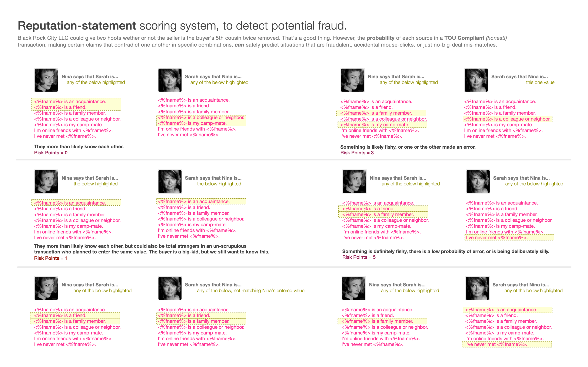This screenshot has height=367, width=588.
Task: Click Sarah's photo beside the "this one value" caption
Action: pos(476,80)
